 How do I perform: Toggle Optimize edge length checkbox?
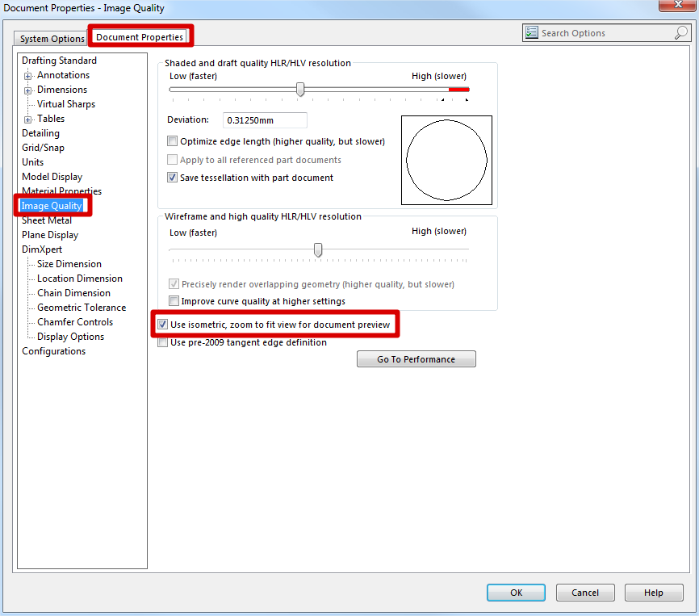172,141
